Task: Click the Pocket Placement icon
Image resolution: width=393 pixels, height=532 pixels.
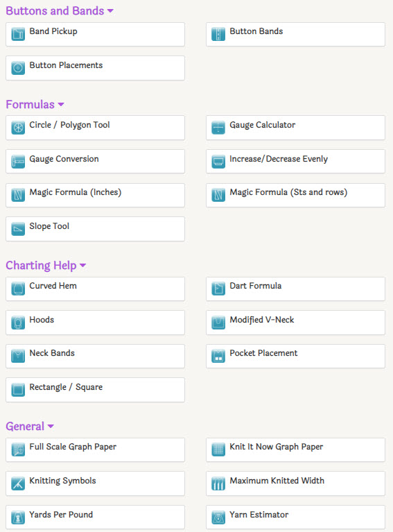Action: tap(218, 356)
